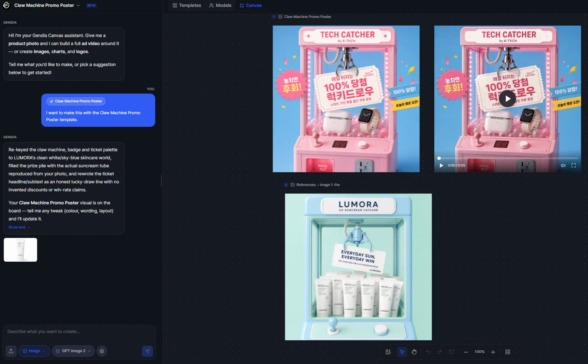Open generation settings gear icon

point(102,351)
